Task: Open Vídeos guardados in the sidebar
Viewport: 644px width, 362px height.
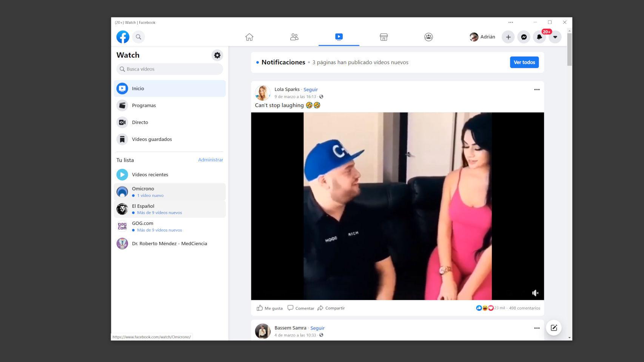Action: coord(152,139)
